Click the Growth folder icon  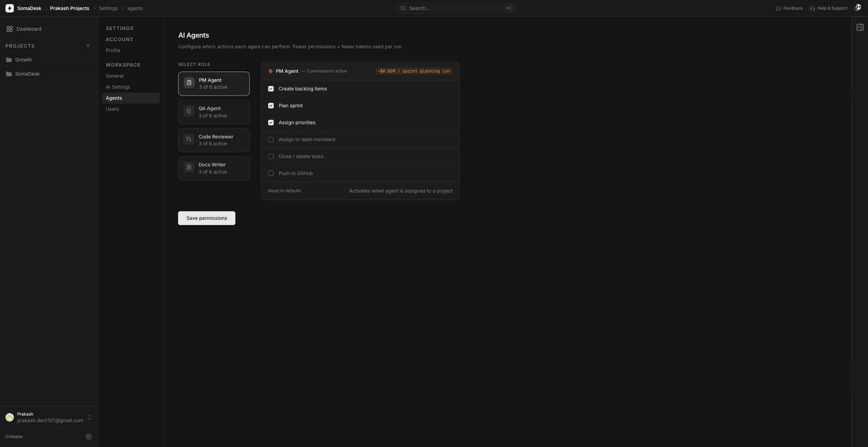(x=9, y=60)
